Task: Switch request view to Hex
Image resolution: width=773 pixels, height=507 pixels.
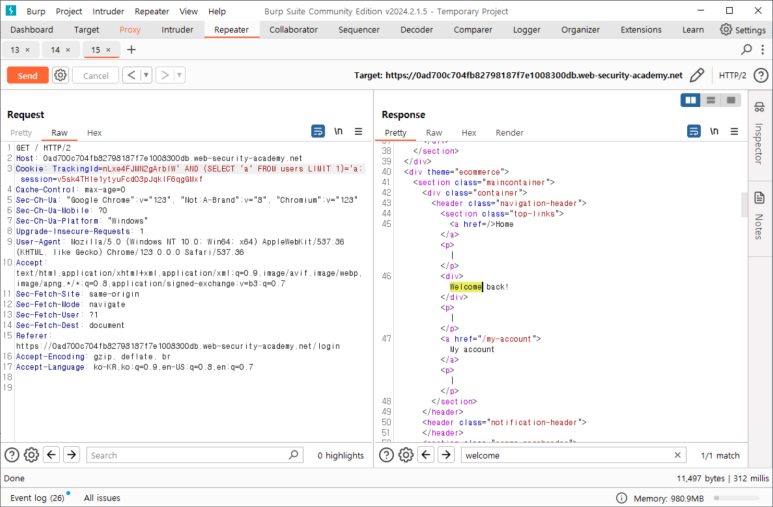Action: [94, 133]
